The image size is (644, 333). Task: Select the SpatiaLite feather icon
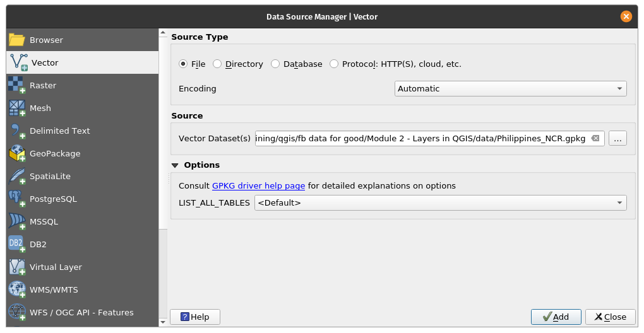point(17,177)
